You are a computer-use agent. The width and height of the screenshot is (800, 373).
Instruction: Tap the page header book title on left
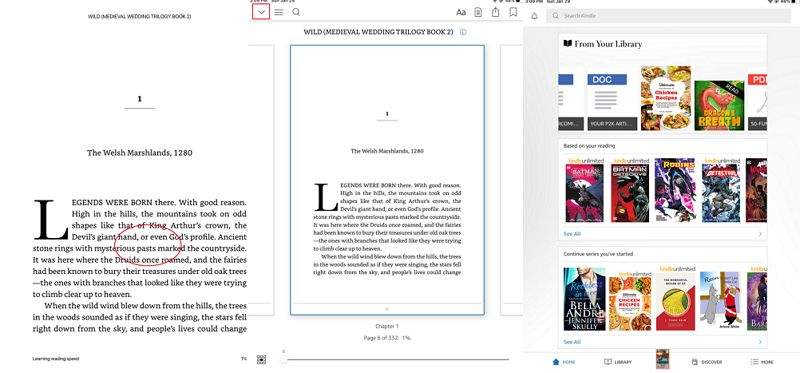pos(139,16)
